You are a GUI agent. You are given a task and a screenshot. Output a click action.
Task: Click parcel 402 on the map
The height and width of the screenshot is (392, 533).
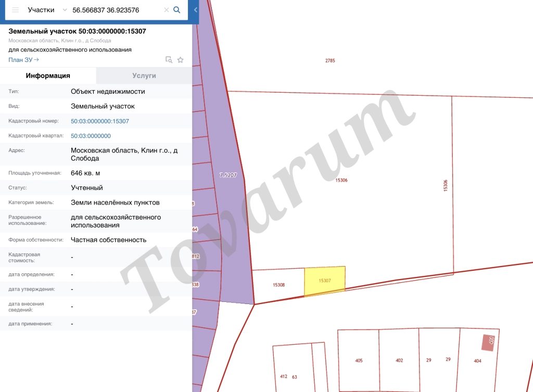(399, 360)
